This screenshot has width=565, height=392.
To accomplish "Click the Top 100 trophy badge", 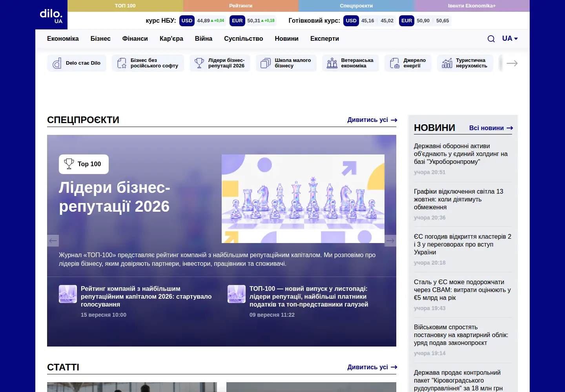I will coord(84,164).
